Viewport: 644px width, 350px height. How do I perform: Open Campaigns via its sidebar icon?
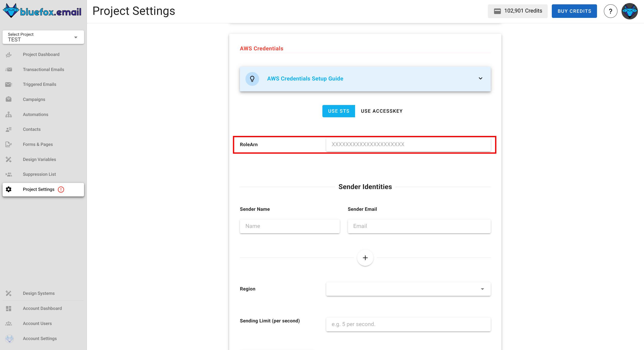point(8,99)
